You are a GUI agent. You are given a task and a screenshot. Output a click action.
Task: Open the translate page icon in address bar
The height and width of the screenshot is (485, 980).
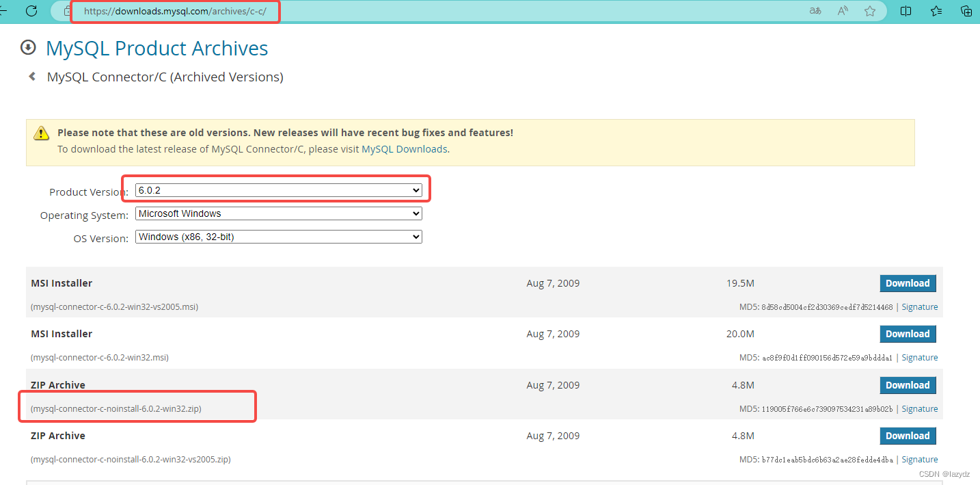815,11
